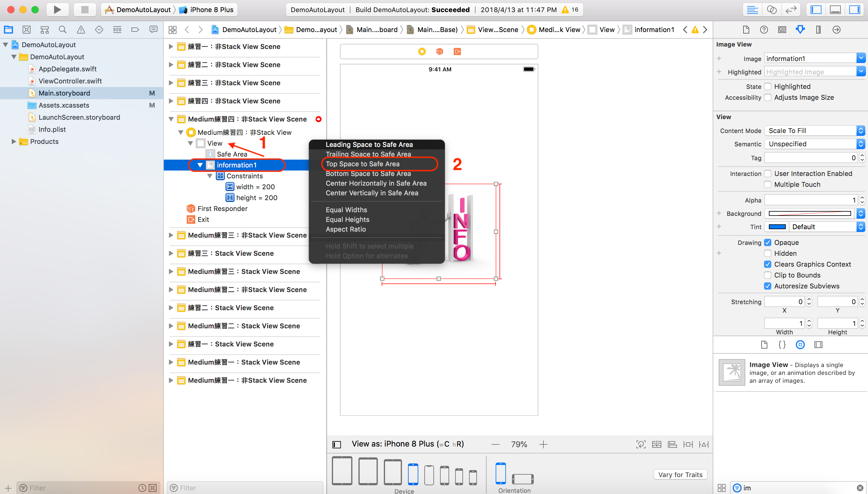Clear the library filter text

click(x=860, y=488)
